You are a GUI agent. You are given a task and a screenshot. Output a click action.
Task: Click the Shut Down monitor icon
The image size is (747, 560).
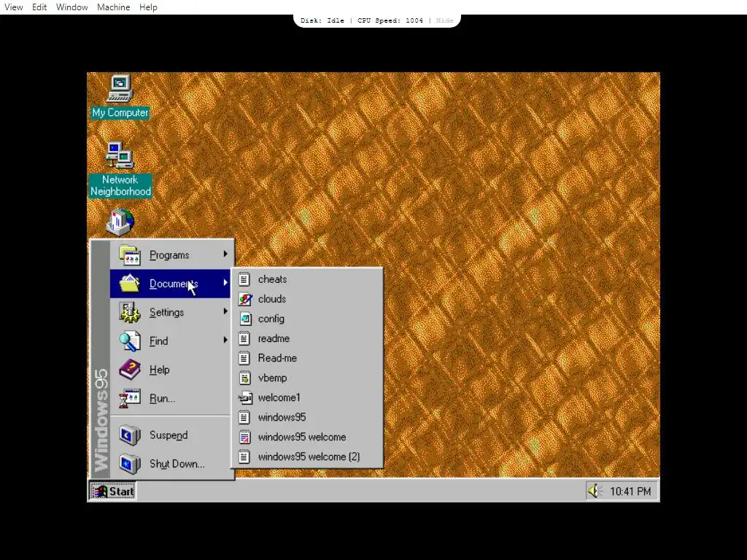(x=130, y=463)
